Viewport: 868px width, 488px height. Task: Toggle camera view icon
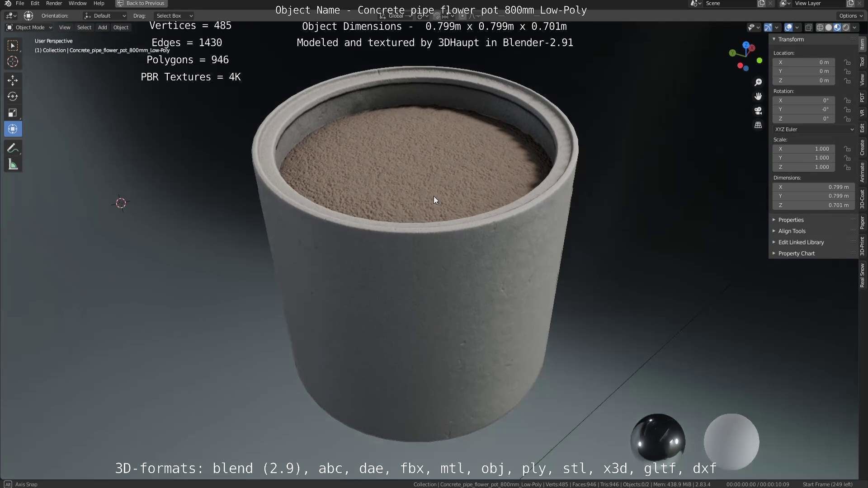[758, 111]
